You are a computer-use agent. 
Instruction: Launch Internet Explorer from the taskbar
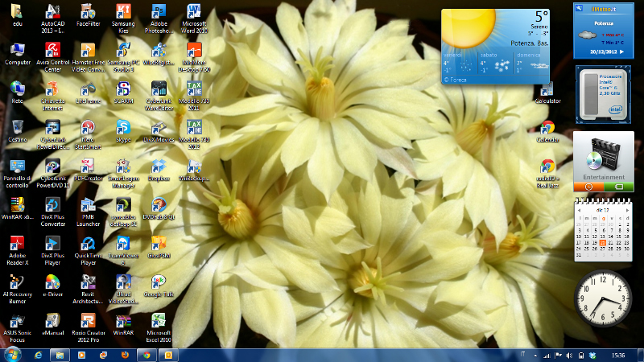(38, 355)
